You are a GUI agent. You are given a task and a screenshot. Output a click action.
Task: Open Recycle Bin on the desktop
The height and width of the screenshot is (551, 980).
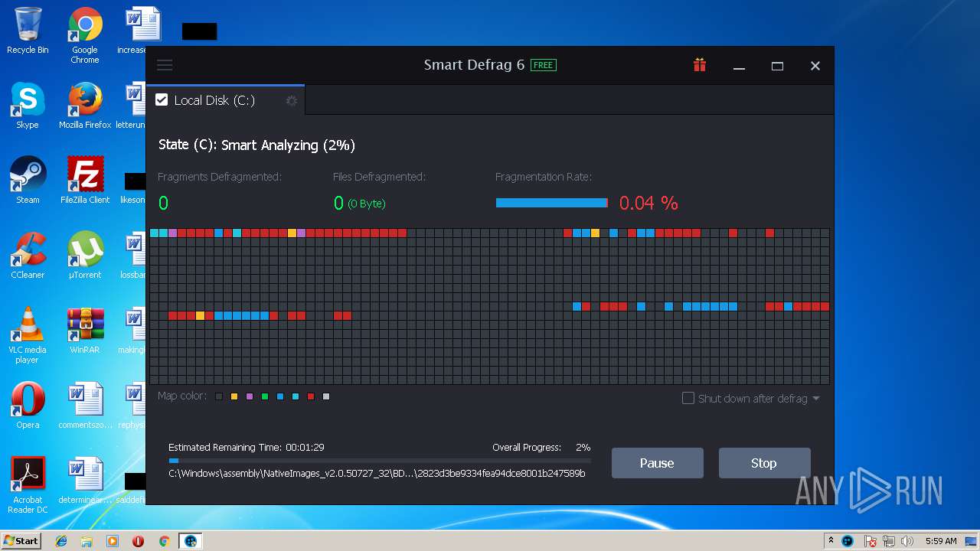point(28,31)
